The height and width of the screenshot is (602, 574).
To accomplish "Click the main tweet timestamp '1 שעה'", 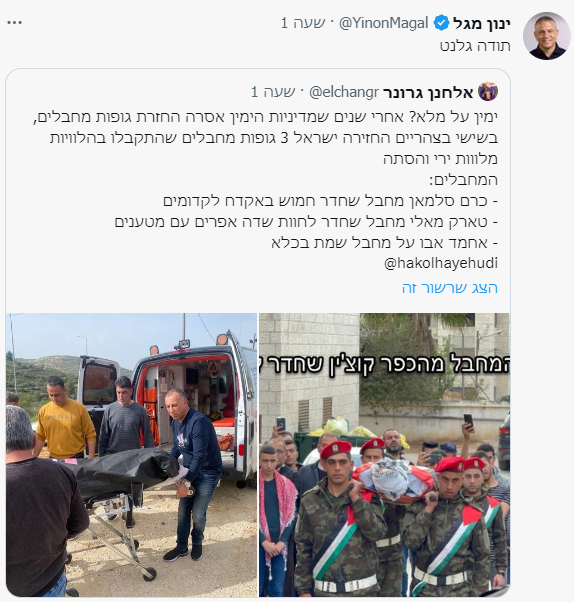I will coord(303,23).
